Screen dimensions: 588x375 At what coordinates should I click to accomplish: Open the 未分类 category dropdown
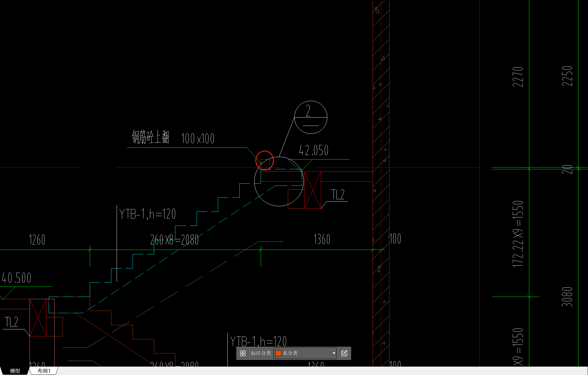pyautogui.click(x=305, y=353)
